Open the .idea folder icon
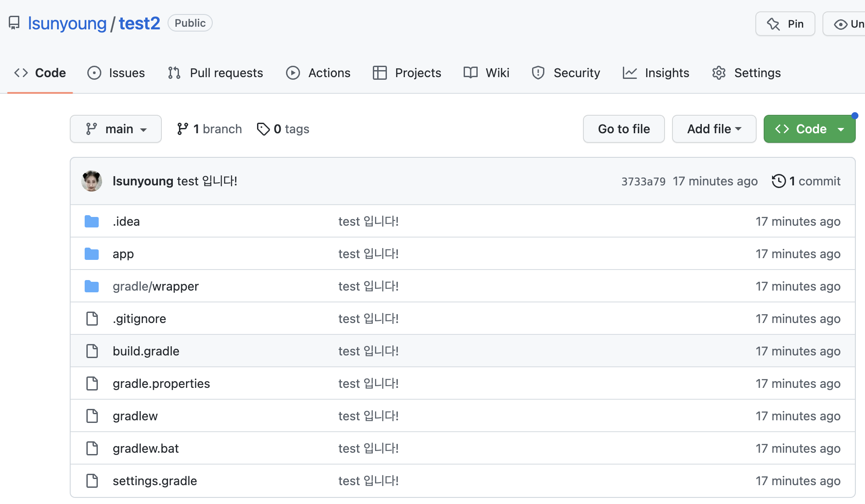 pos(92,221)
